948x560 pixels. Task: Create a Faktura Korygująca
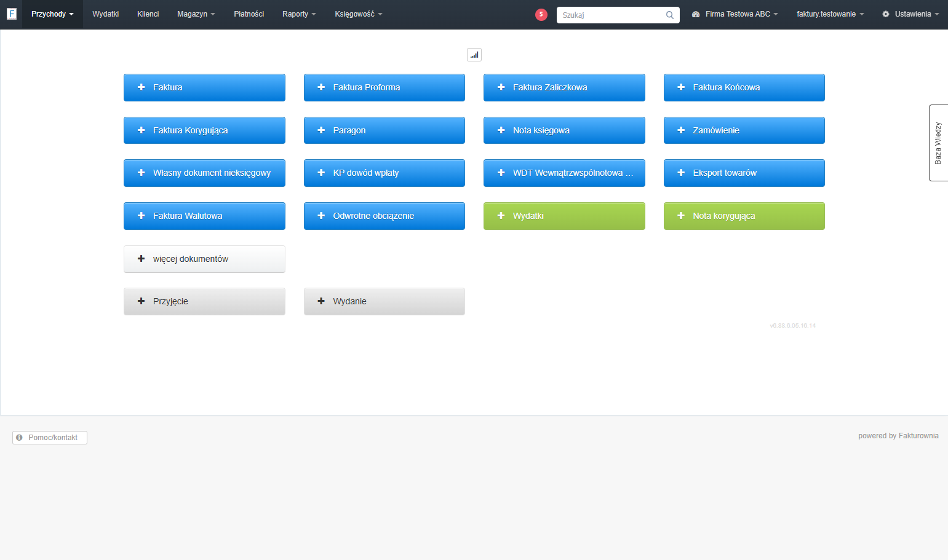(x=204, y=130)
